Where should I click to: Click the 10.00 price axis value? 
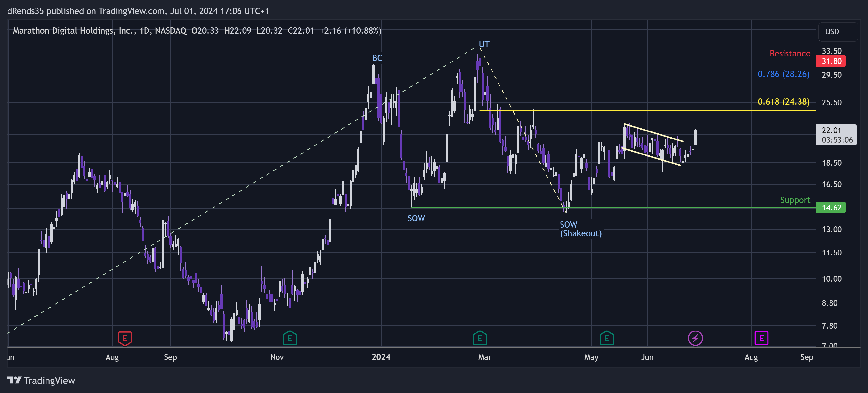[x=831, y=279]
